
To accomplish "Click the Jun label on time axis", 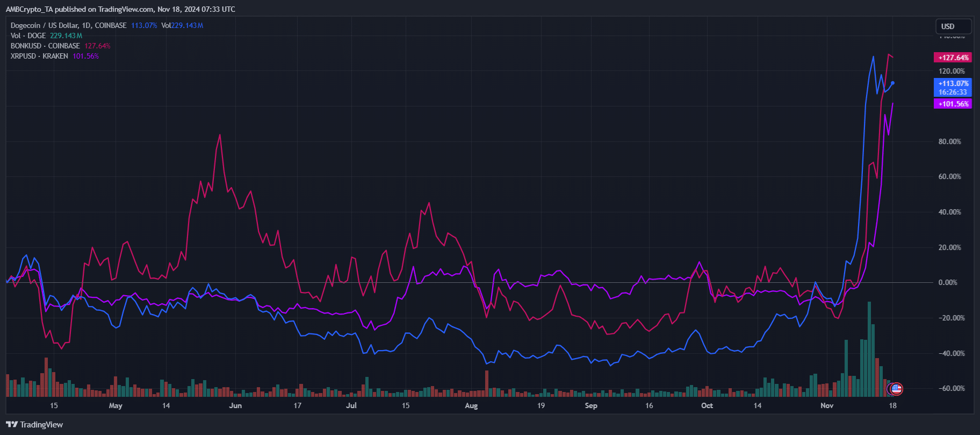I will [x=235, y=405].
